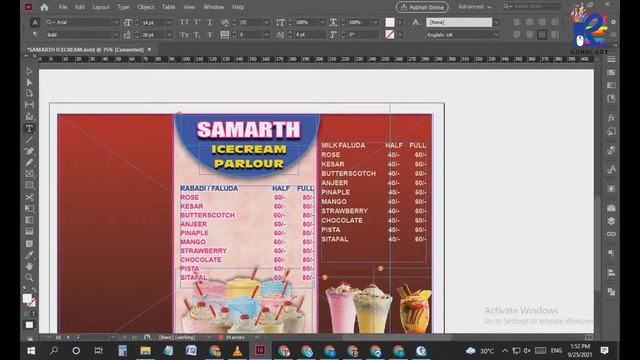The width and height of the screenshot is (640, 360).
Task: Click the Publish Online button
Action: click(422, 7)
